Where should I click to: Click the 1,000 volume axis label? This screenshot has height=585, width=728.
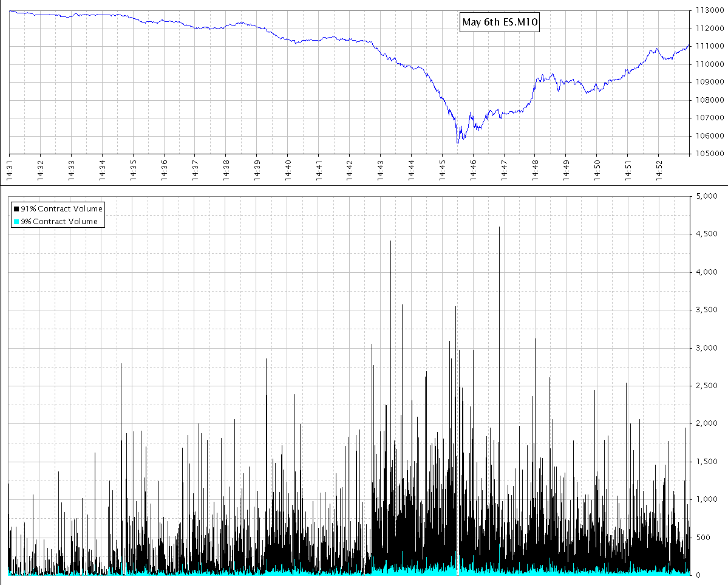(706, 499)
